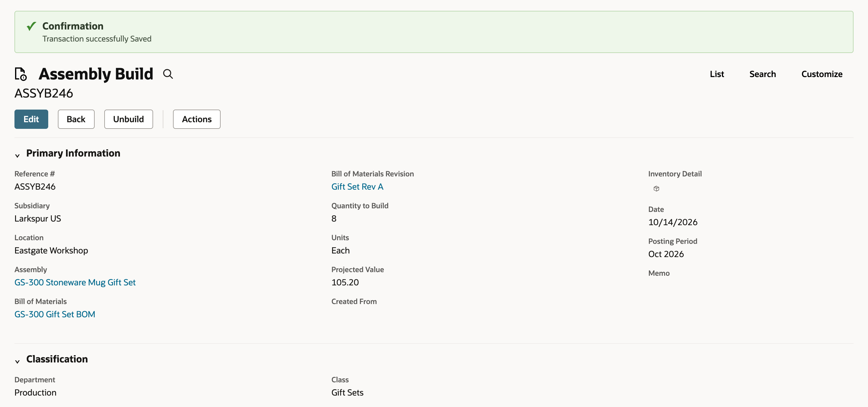Collapse the Classification section
Image resolution: width=868 pixels, height=407 pixels.
(x=17, y=362)
